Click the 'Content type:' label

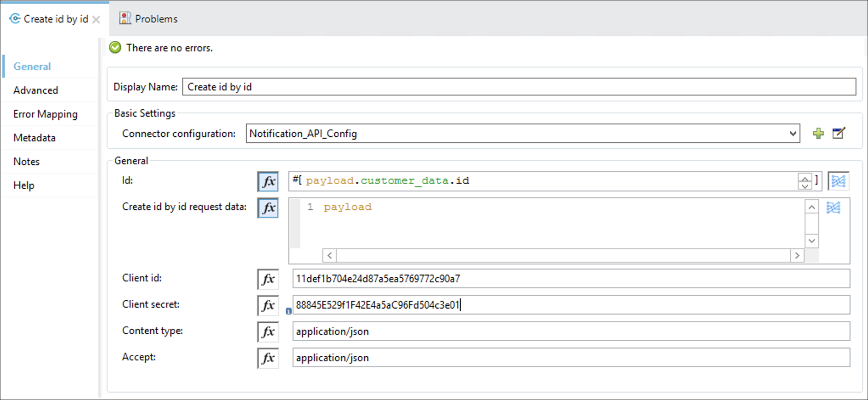(x=152, y=331)
